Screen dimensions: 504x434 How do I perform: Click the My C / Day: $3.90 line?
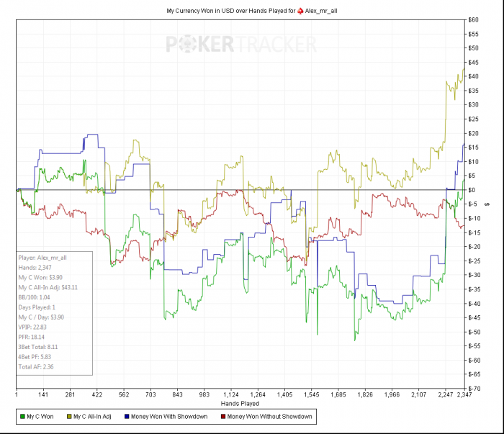coord(41,317)
